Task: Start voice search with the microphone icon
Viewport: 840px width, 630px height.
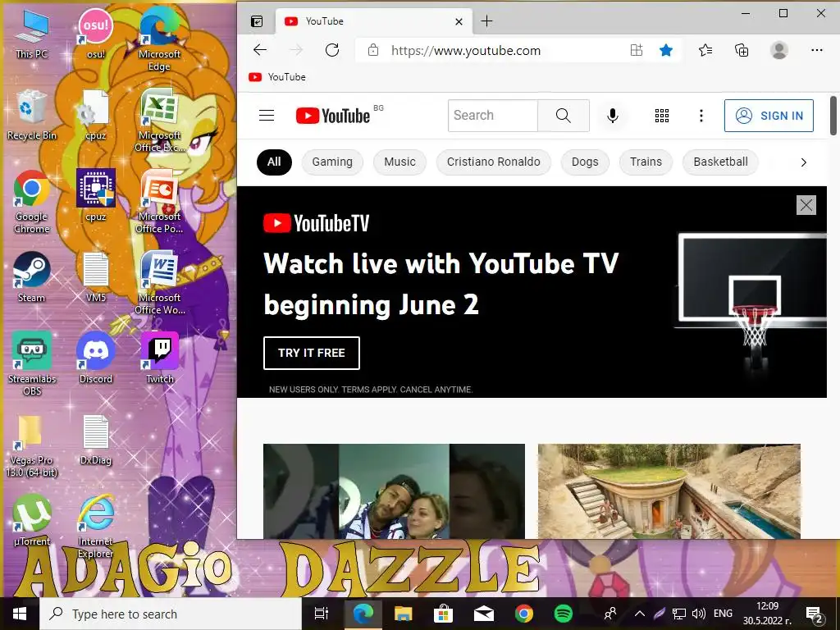Action: pos(612,115)
